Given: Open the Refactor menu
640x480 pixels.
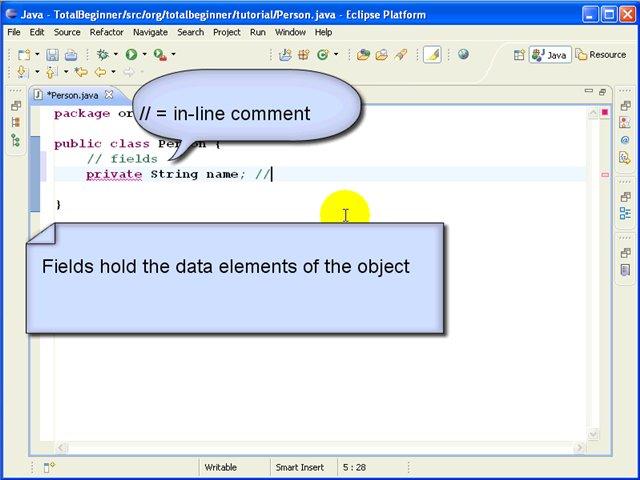Looking at the screenshot, I should (107, 32).
